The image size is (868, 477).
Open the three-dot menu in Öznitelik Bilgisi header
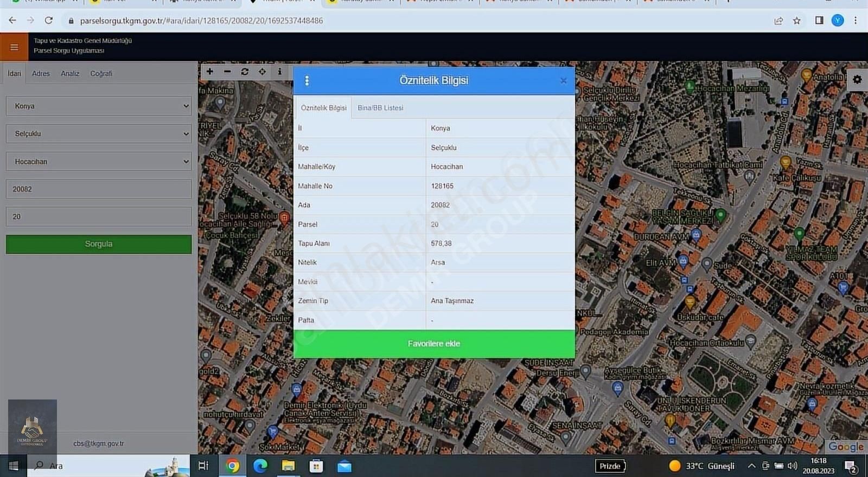coord(307,81)
